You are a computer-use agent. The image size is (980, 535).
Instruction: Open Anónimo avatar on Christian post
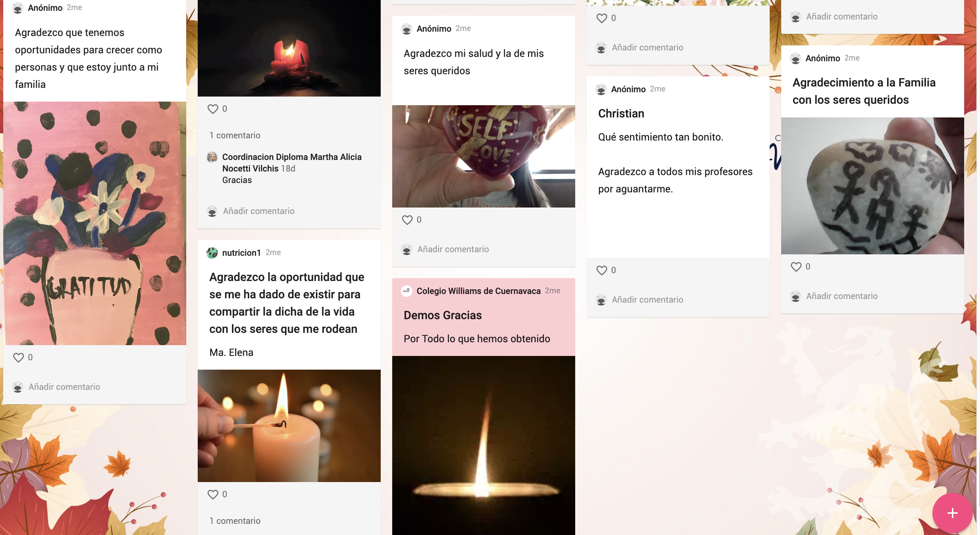(601, 89)
